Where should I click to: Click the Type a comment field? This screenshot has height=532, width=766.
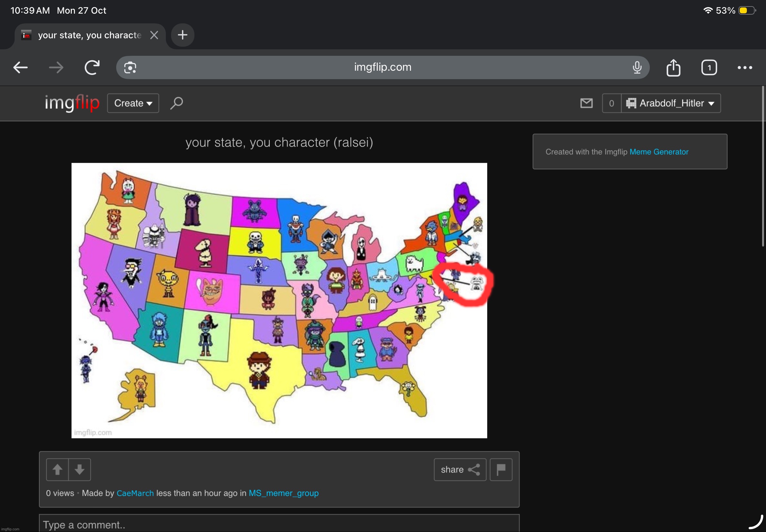(x=279, y=524)
